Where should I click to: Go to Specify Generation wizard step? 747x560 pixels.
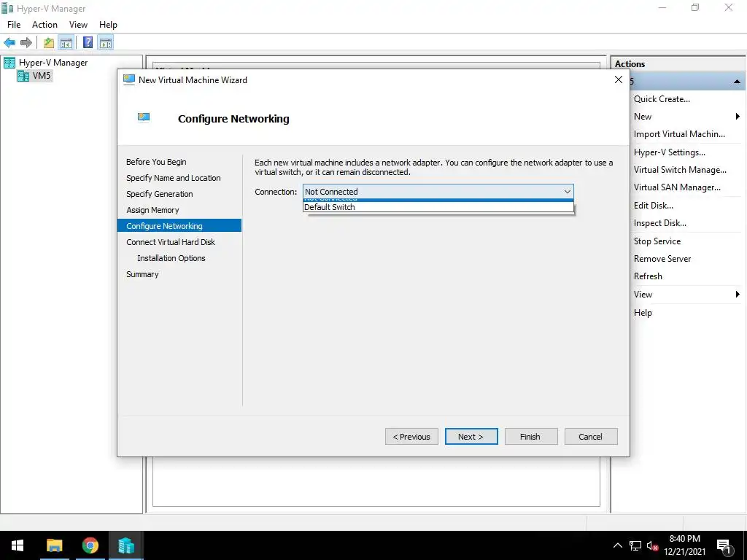point(160,194)
